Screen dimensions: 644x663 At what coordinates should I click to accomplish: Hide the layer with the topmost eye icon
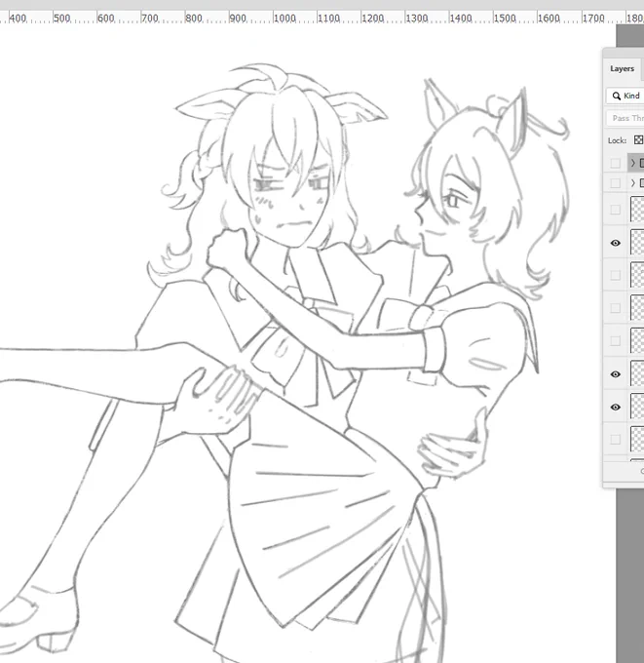616,243
